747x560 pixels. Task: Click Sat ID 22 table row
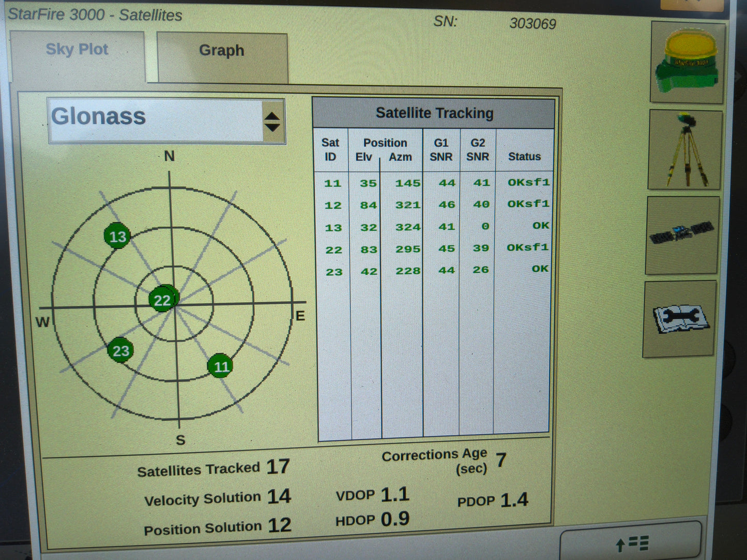(434, 249)
